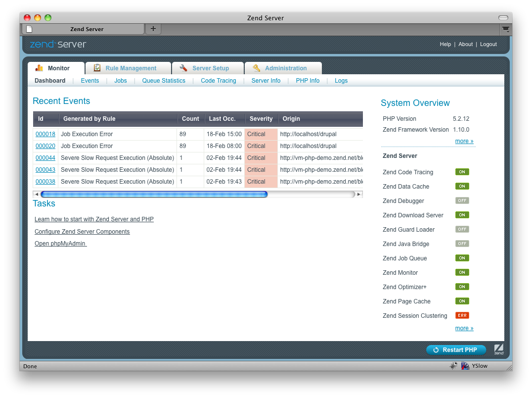Image resolution: width=532 pixels, height=398 pixels.
Task: Click the toolbar toggle pill in title bar
Action: 503,18
